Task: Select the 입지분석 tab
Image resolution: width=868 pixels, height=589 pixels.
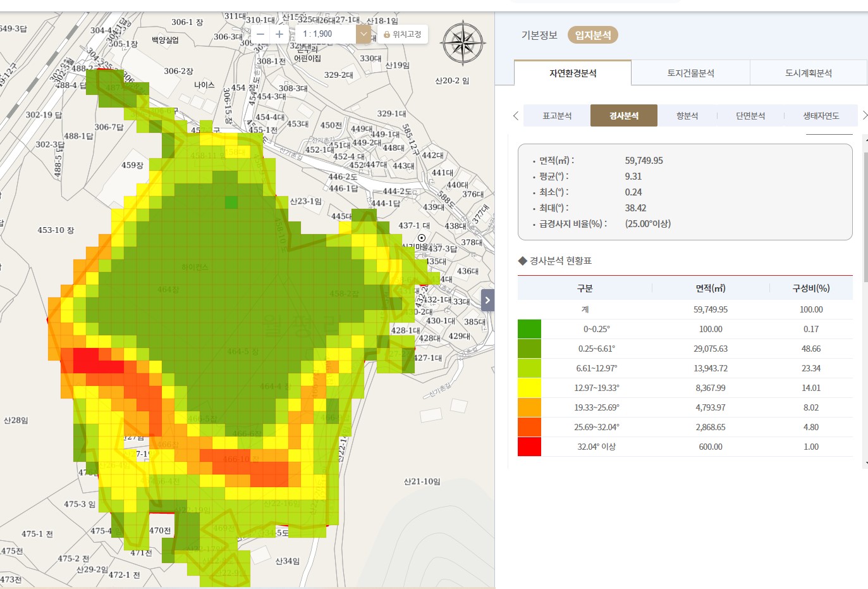Action: tap(593, 35)
